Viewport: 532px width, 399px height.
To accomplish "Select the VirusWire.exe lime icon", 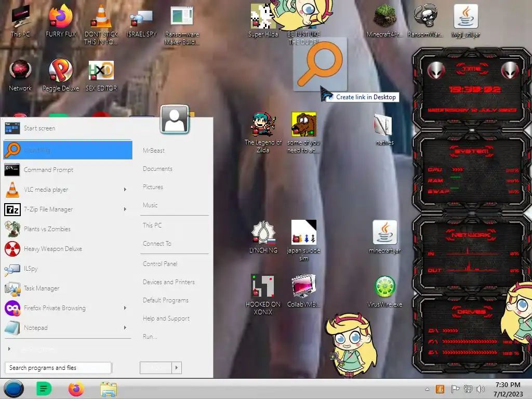I will pyautogui.click(x=384, y=291).
